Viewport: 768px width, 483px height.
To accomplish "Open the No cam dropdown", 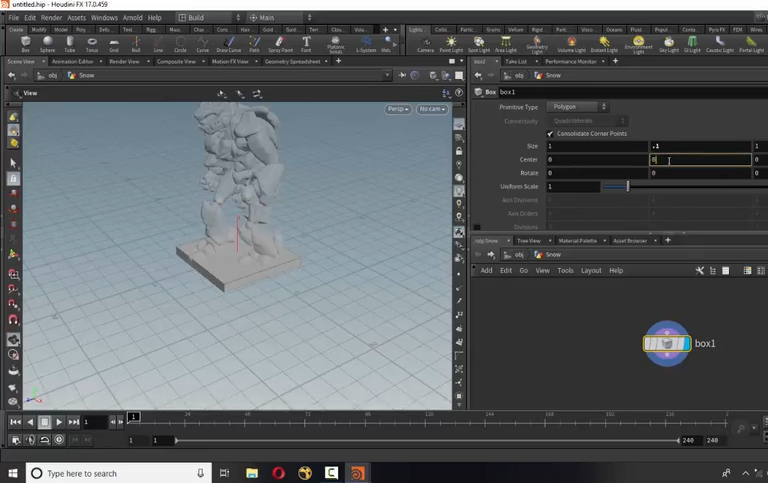I will (x=432, y=109).
